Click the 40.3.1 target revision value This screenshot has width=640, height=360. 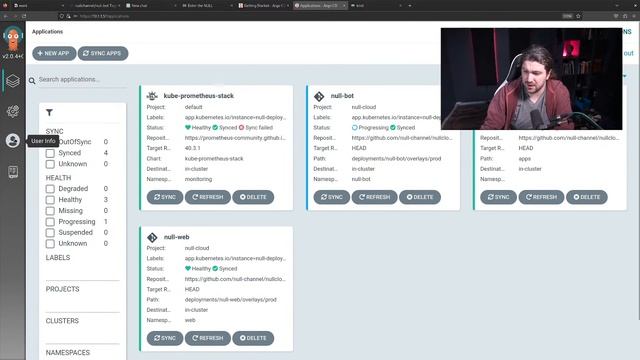[192, 148]
